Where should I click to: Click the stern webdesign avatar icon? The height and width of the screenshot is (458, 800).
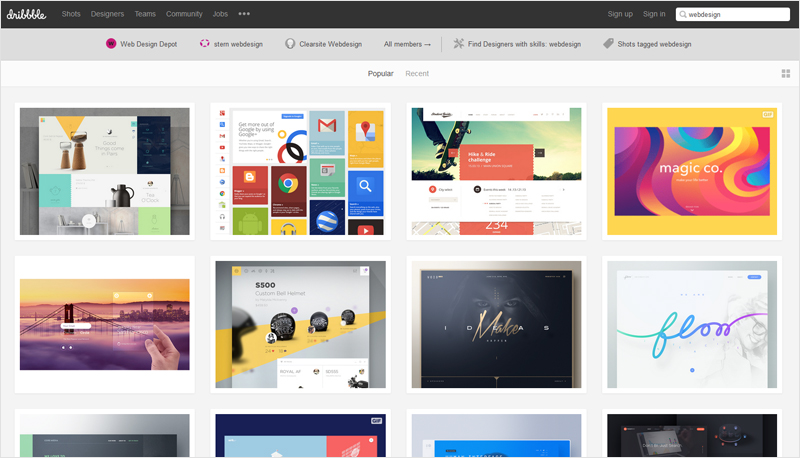(x=205, y=43)
